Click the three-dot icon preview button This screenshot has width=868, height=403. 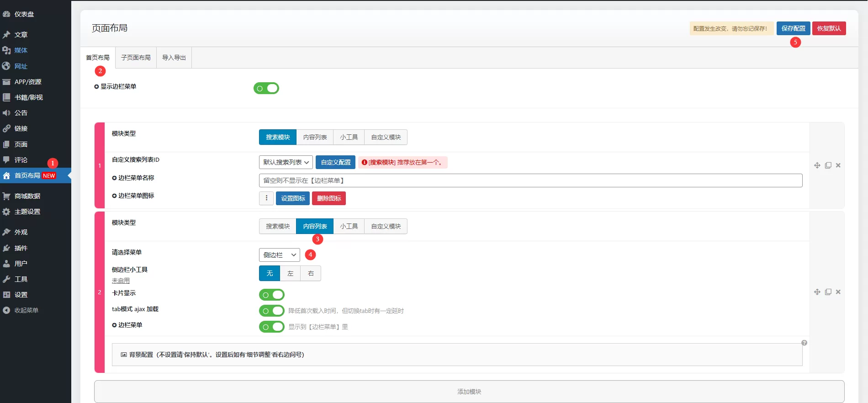(x=266, y=198)
